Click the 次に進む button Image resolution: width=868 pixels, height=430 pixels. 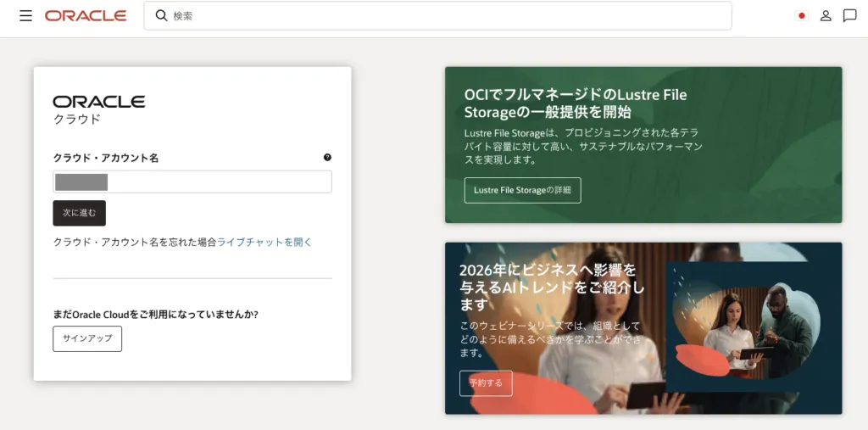tap(79, 213)
